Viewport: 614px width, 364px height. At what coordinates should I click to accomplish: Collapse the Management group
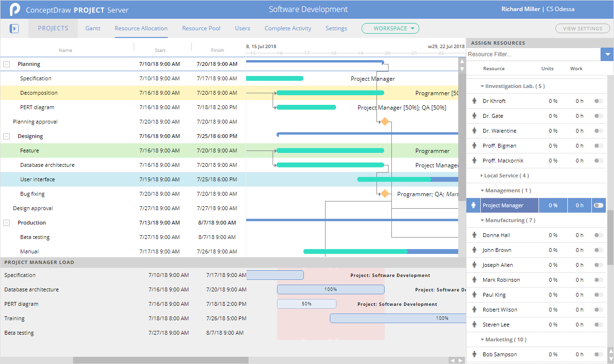pyautogui.click(x=482, y=191)
